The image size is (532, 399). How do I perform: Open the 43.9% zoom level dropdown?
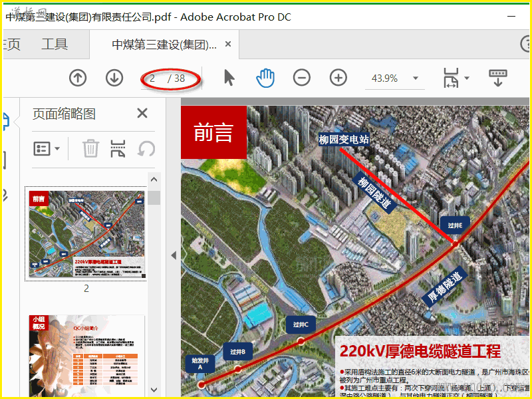pos(415,78)
